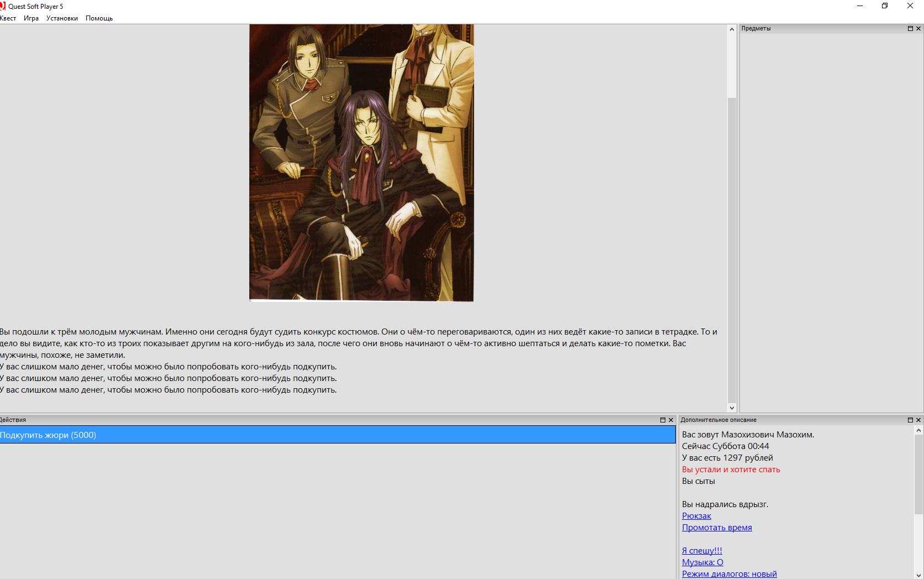The image size is (924, 579).
Task: Switch Режим диалогов: новый link
Action: tap(729, 574)
